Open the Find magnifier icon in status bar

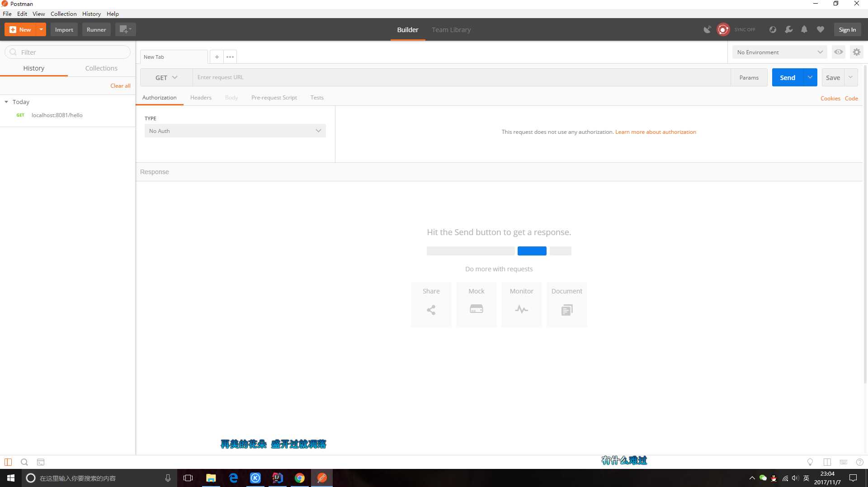pos(24,462)
